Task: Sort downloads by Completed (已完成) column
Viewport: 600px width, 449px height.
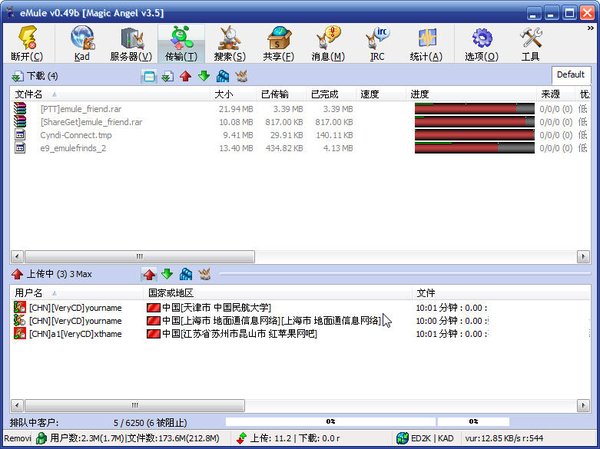Action: pos(331,94)
